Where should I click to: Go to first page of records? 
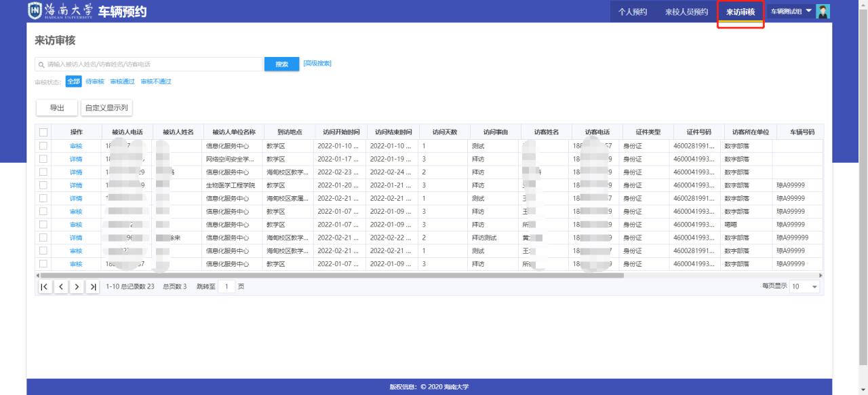tap(44, 286)
